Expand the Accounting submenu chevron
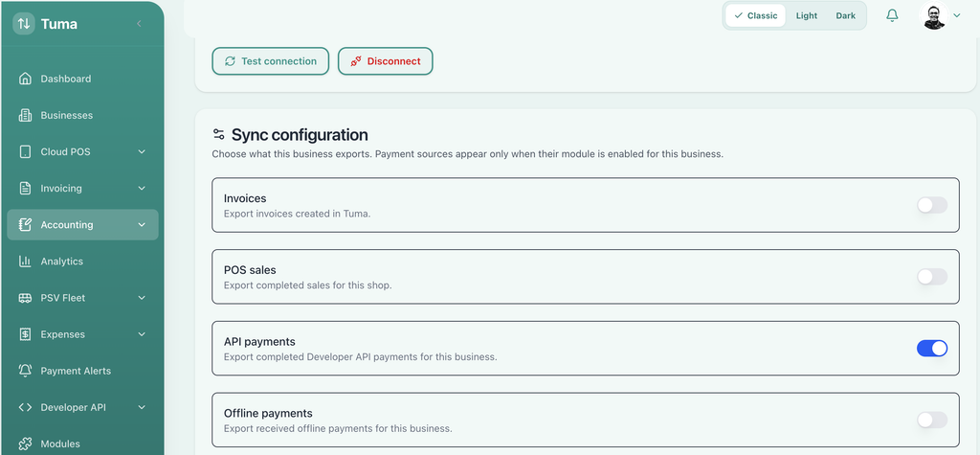 point(142,225)
